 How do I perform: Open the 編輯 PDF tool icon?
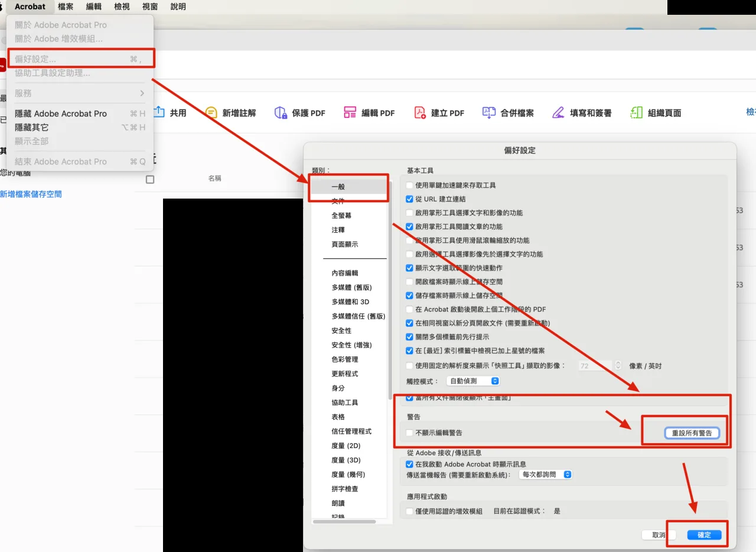point(350,112)
